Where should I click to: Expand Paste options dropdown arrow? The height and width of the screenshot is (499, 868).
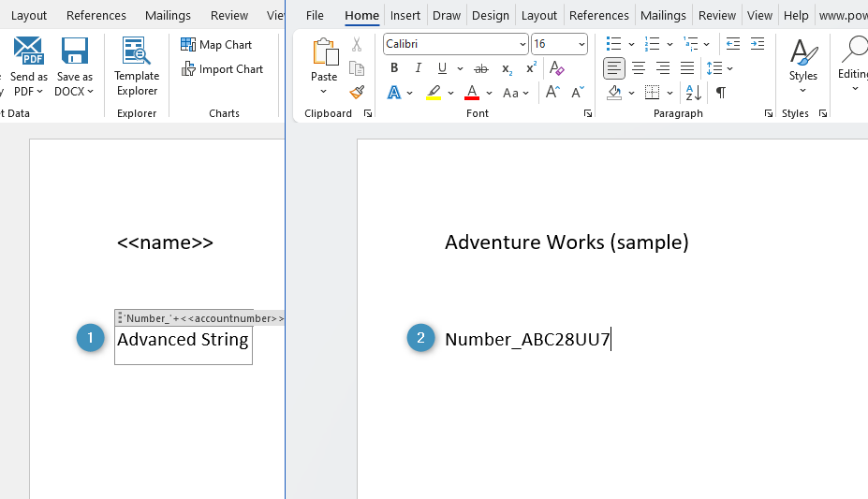[323, 92]
